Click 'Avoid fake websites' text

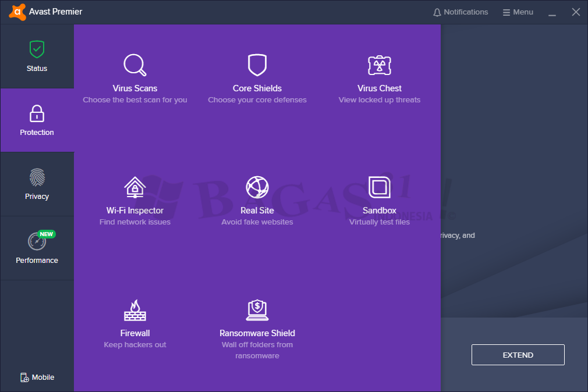(x=257, y=222)
